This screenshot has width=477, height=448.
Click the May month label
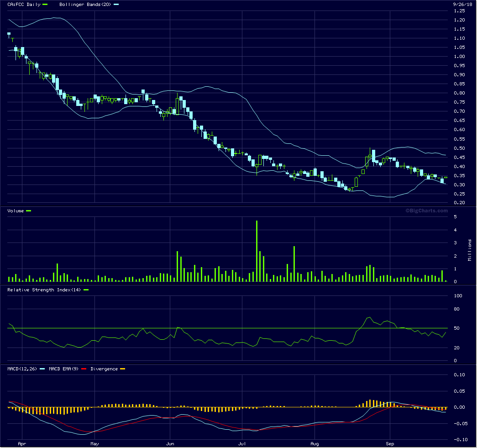[94, 444]
